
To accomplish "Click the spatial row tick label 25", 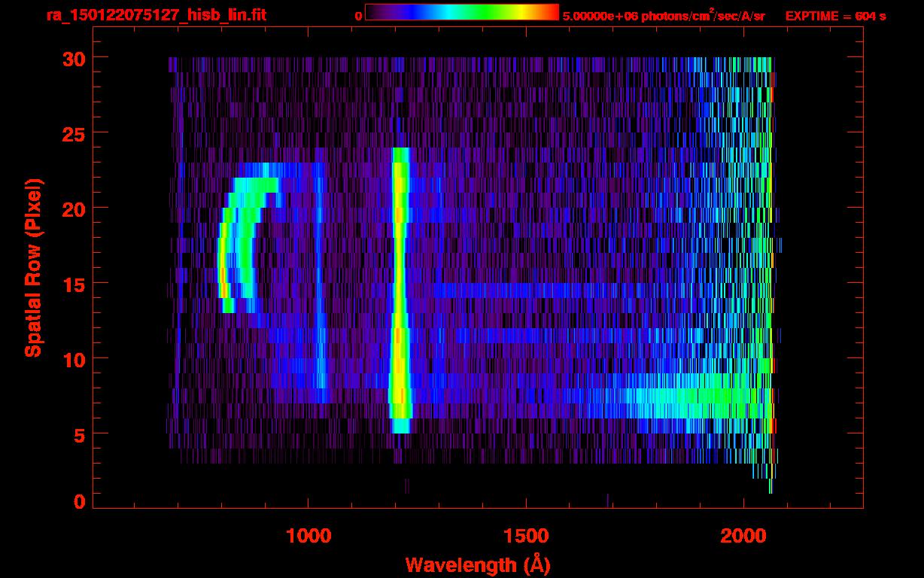I will coord(73,133).
